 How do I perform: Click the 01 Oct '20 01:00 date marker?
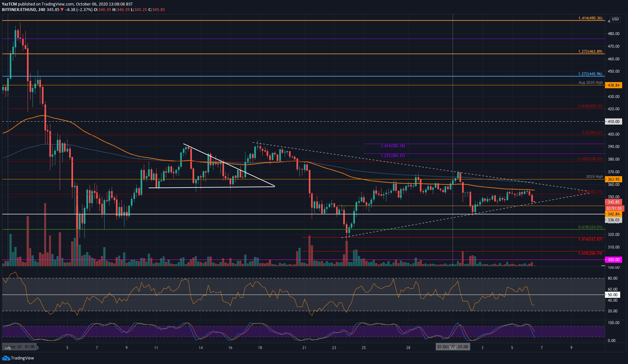click(453, 347)
